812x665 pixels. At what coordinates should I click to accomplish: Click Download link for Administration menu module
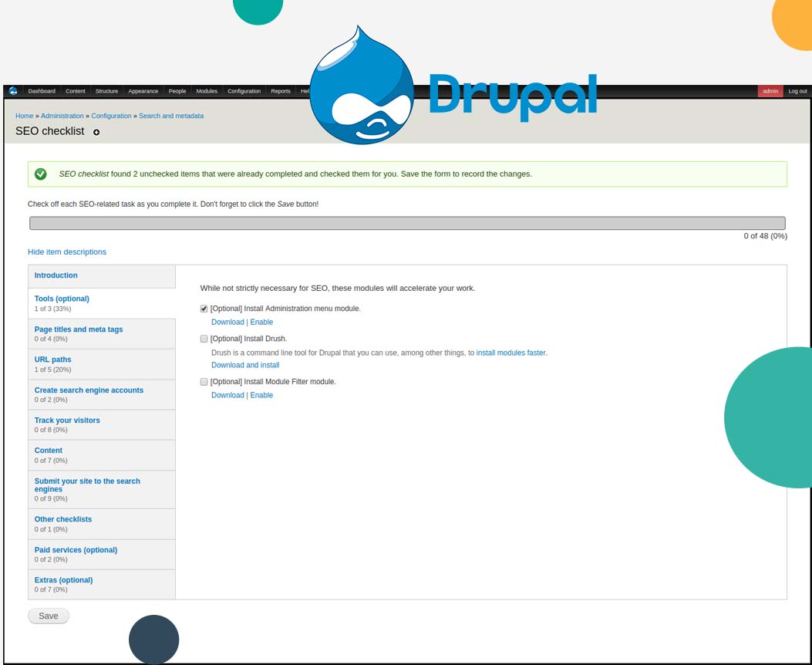point(227,322)
